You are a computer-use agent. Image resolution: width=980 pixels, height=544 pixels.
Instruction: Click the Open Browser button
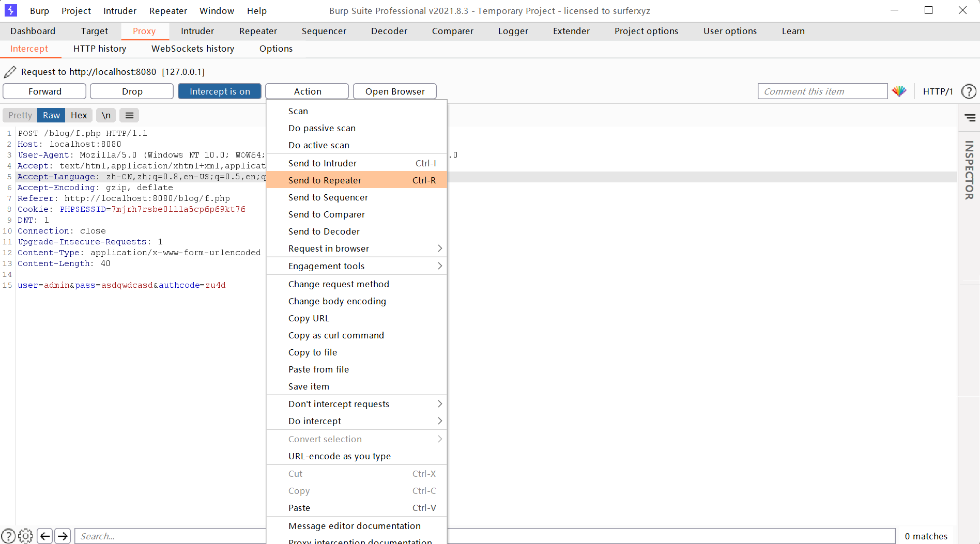(395, 91)
